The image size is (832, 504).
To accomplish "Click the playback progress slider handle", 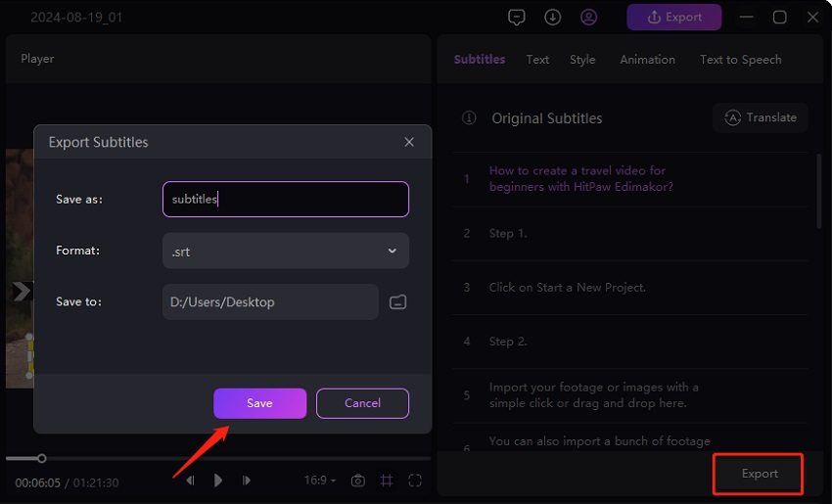I will (41, 458).
